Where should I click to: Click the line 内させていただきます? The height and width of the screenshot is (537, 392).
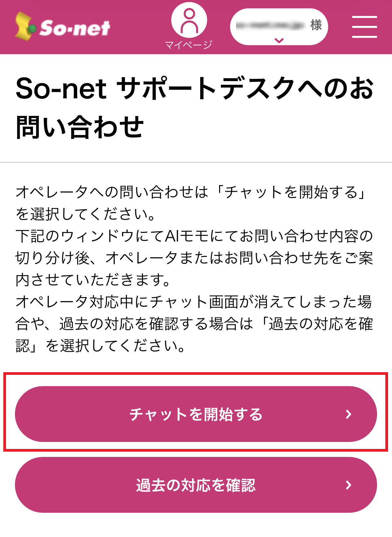pos(93,280)
